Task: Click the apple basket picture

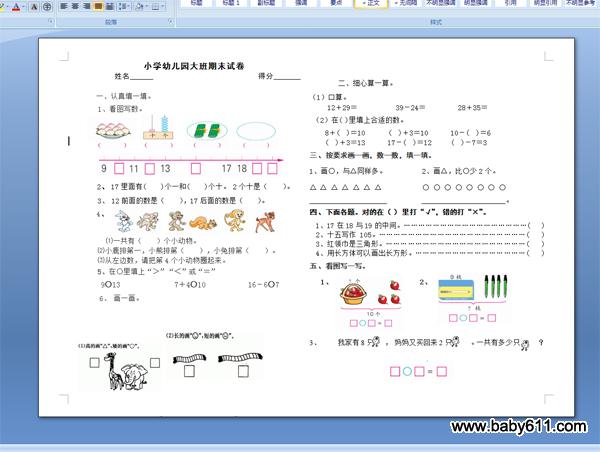Action: pyautogui.click(x=354, y=292)
